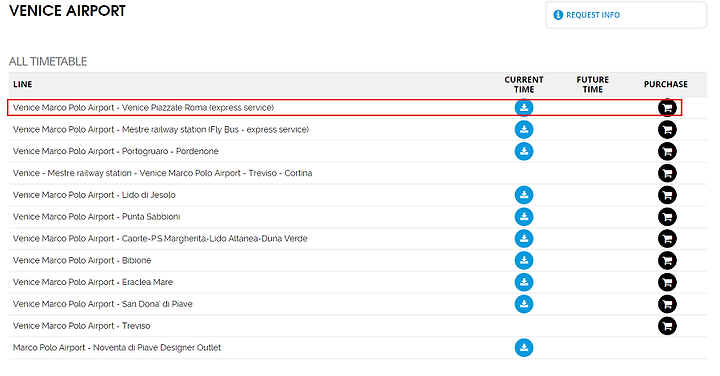Click purchase cart for Punta Sabbioni line
This screenshot has width=720, height=376.
[x=667, y=217]
